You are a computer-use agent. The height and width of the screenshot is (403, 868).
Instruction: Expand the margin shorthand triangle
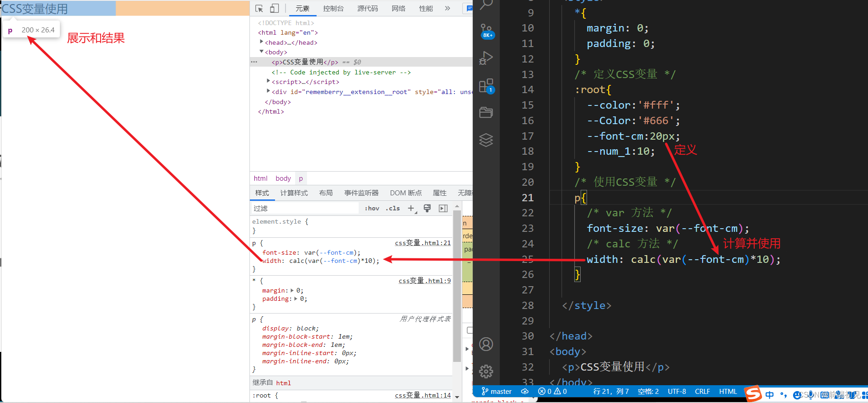pos(292,290)
